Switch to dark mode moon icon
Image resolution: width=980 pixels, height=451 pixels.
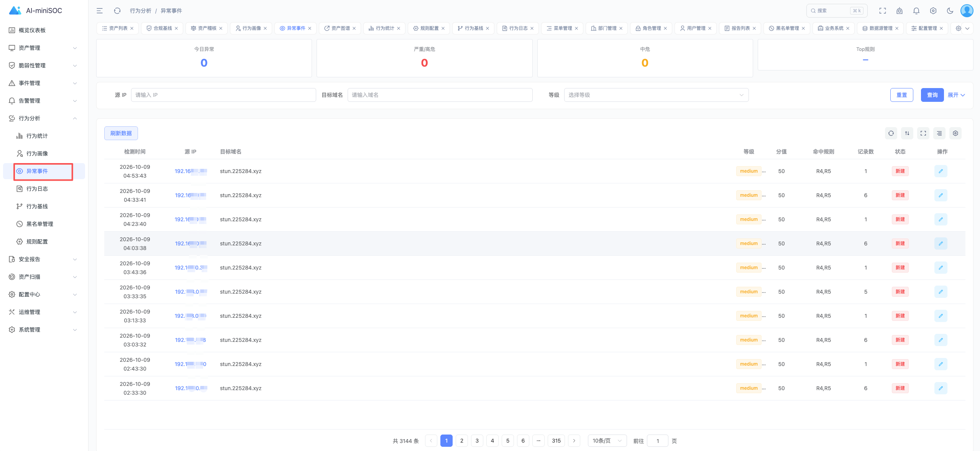click(950, 11)
